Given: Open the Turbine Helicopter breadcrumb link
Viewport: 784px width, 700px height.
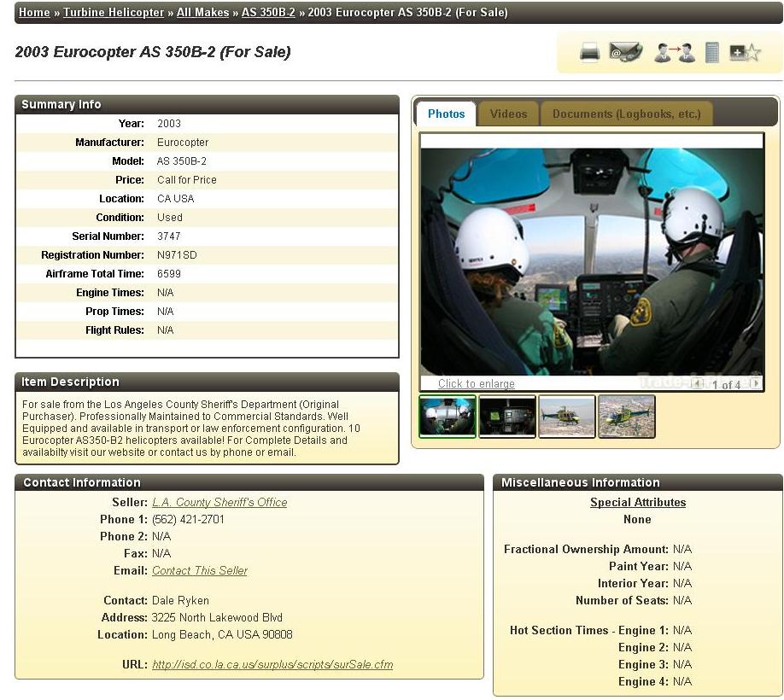Looking at the screenshot, I should point(114,12).
